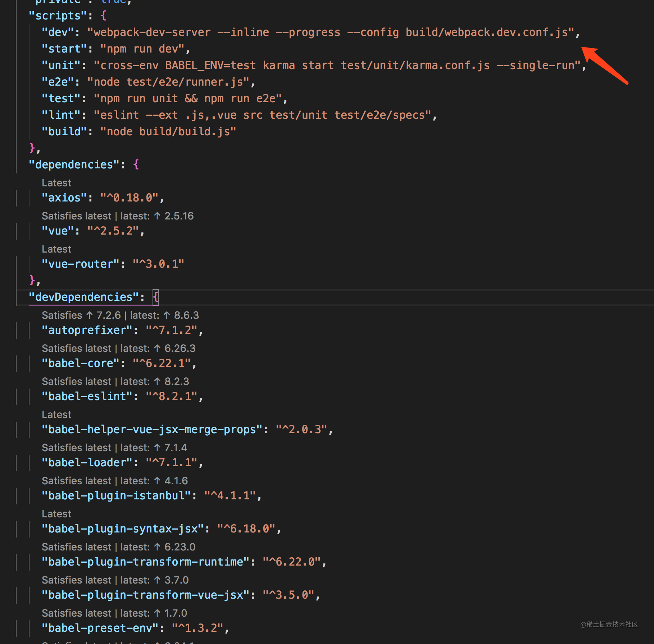Select the "babel-plugin-syntax-jsx" package name

(x=123, y=529)
